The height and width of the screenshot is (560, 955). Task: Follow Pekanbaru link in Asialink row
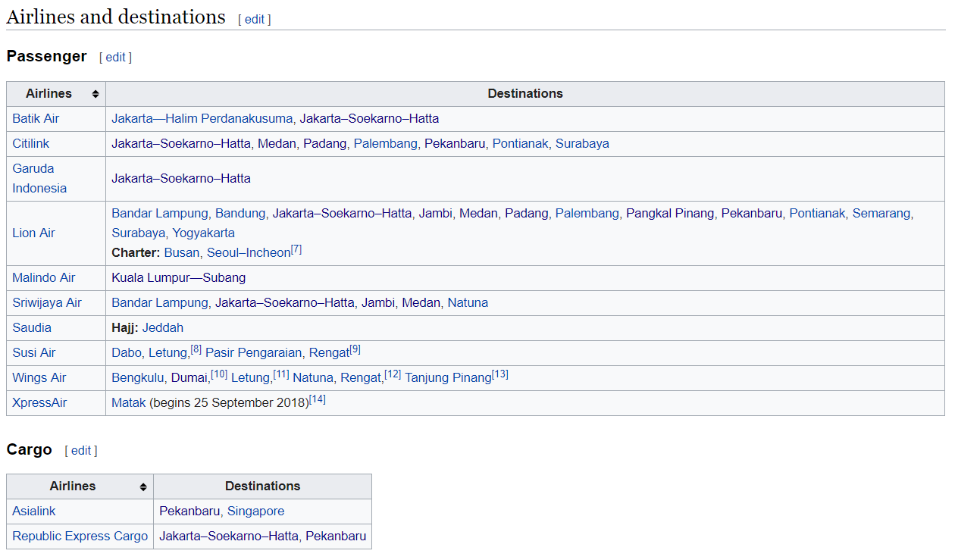[x=189, y=512]
